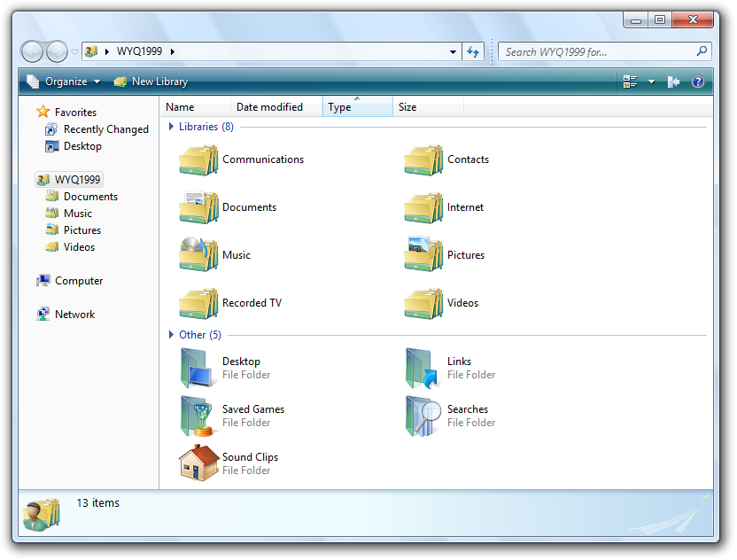Click the views icon in toolbar
737x560 pixels.
[631, 82]
